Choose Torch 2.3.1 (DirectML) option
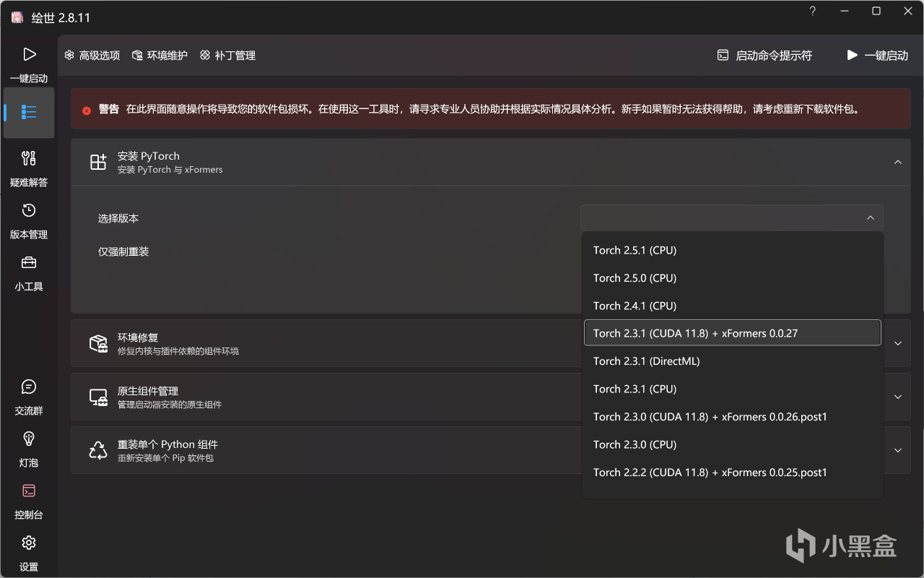924x578 pixels. (x=732, y=361)
